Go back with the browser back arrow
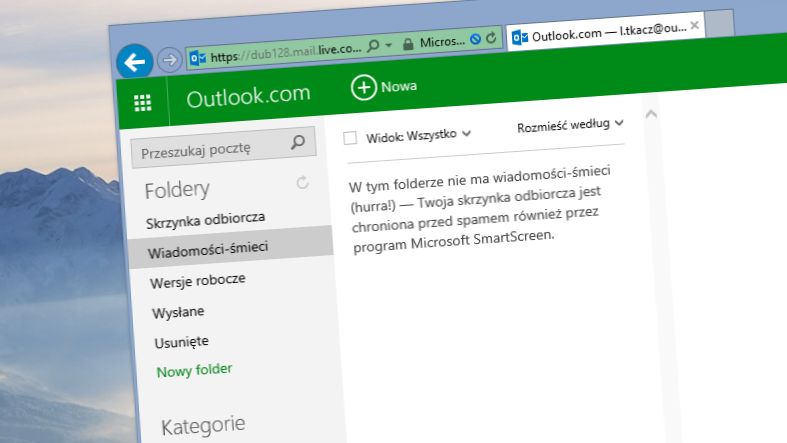787x443 pixels. [135, 62]
